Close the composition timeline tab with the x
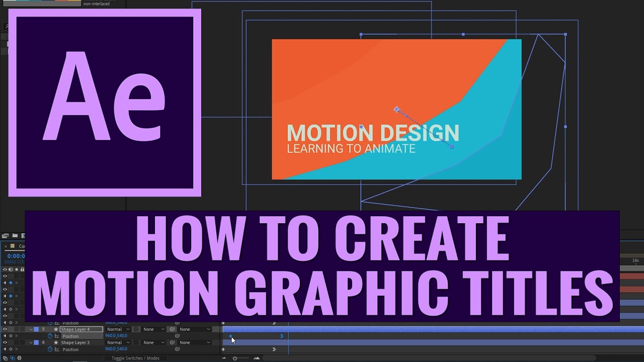 [x=6, y=246]
